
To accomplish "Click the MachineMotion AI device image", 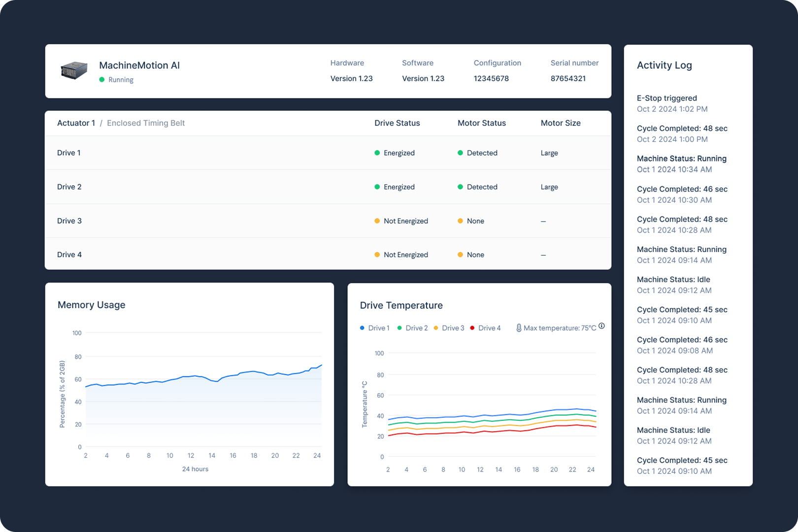I will click(73, 71).
